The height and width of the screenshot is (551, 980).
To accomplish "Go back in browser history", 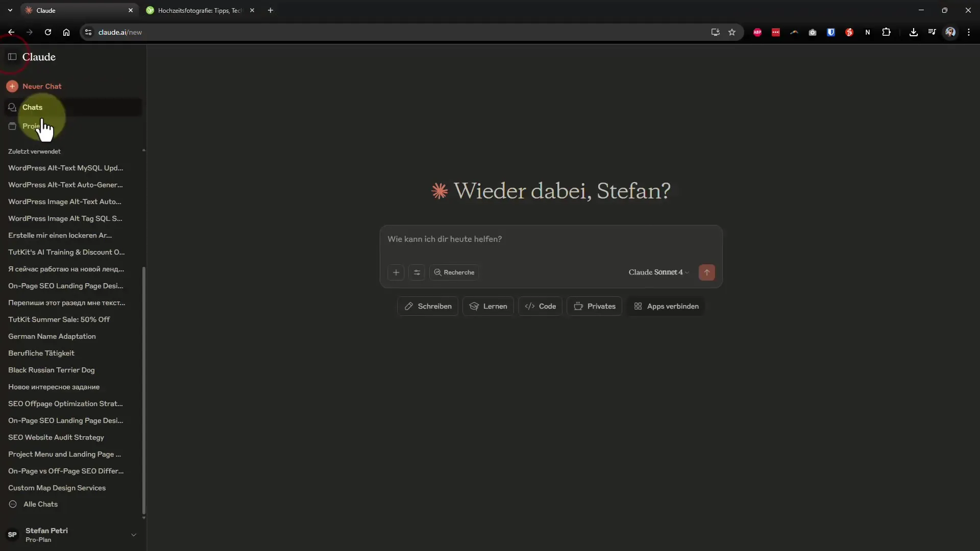I will click(11, 32).
